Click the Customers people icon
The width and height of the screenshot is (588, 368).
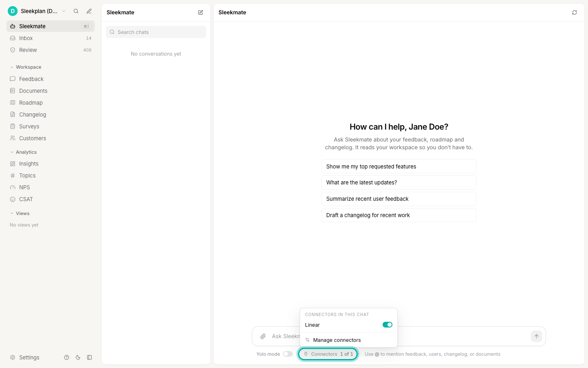[13, 138]
